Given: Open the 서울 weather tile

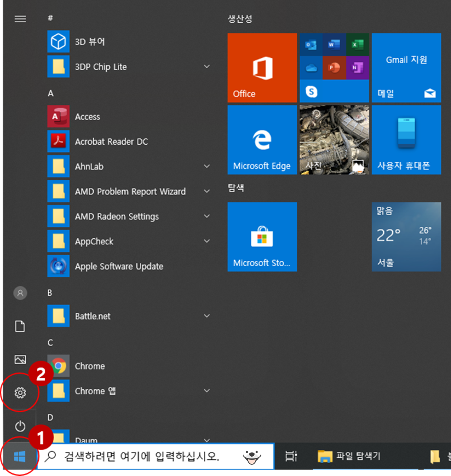Looking at the screenshot, I should (x=406, y=237).
